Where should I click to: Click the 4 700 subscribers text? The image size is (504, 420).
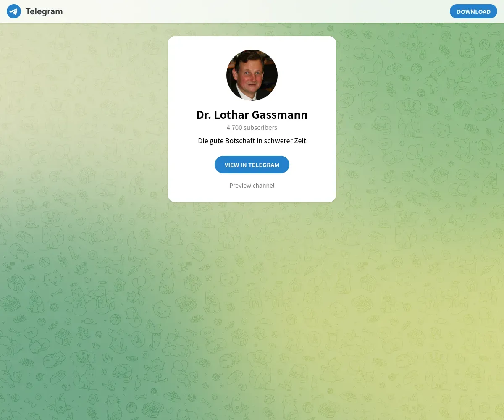(252, 127)
